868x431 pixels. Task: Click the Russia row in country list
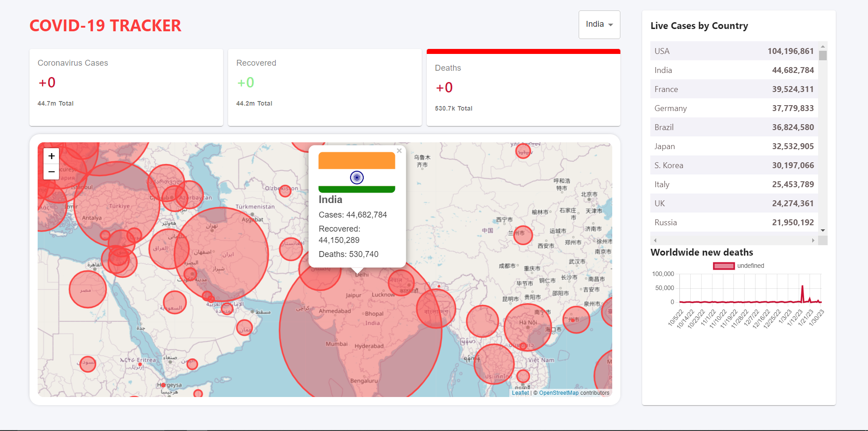click(734, 223)
